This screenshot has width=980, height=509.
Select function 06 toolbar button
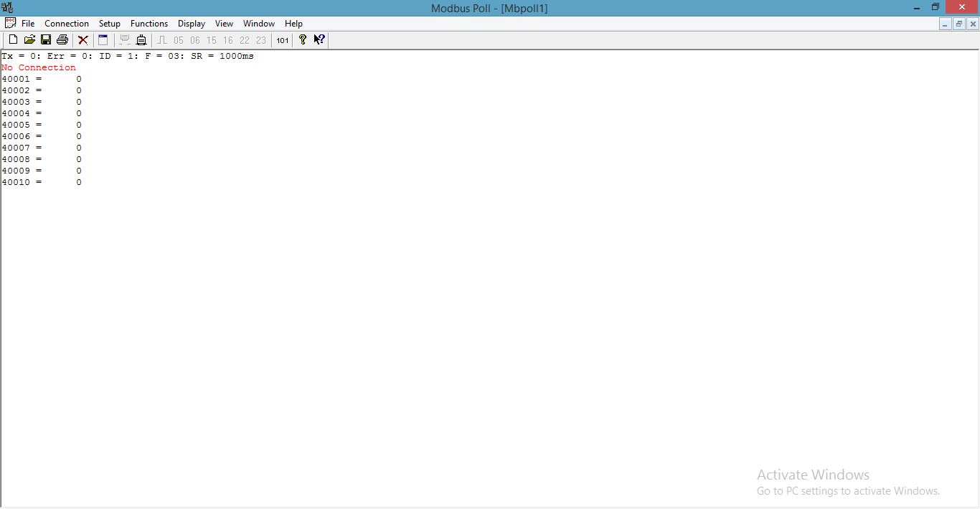pos(195,40)
